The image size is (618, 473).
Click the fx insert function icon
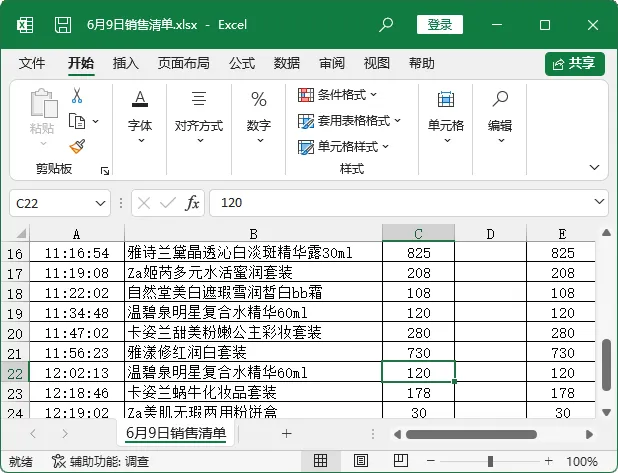(192, 203)
